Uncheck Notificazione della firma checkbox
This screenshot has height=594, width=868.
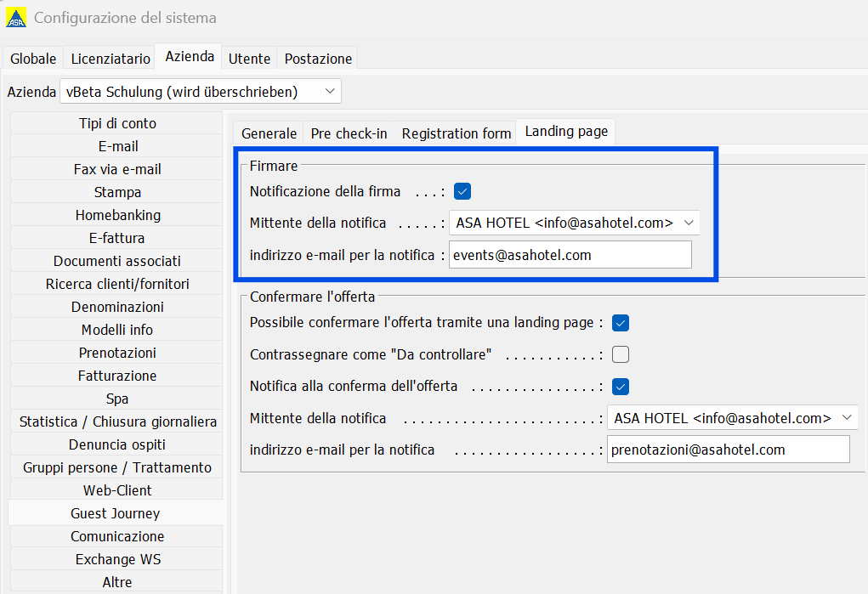[462, 191]
